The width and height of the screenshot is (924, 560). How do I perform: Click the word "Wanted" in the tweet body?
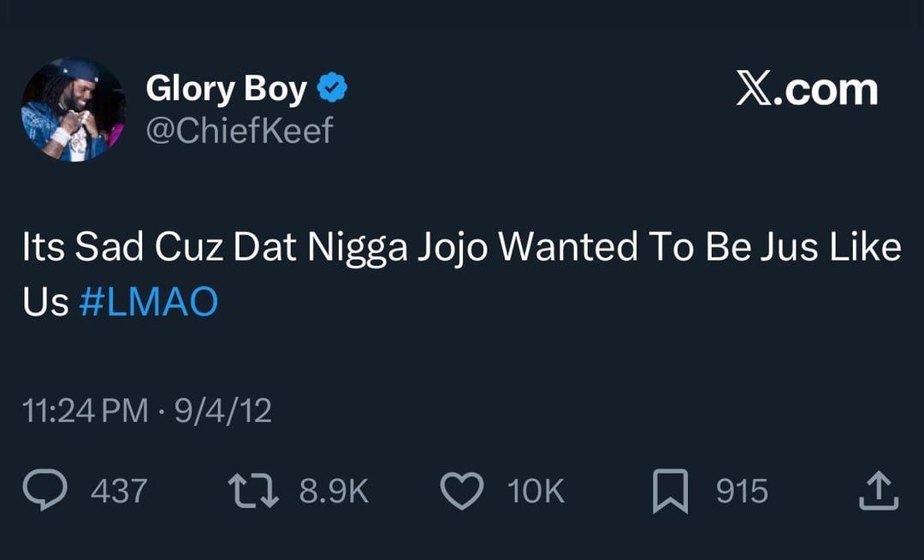[568, 248]
